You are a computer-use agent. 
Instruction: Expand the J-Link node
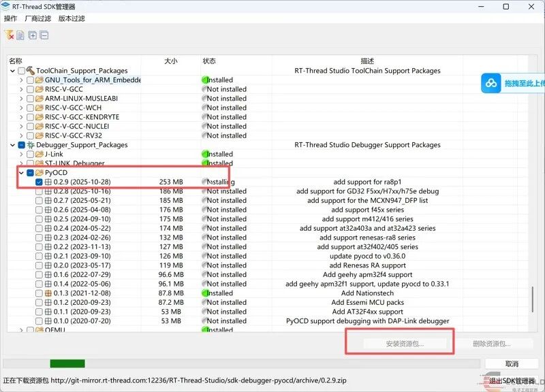pos(22,154)
